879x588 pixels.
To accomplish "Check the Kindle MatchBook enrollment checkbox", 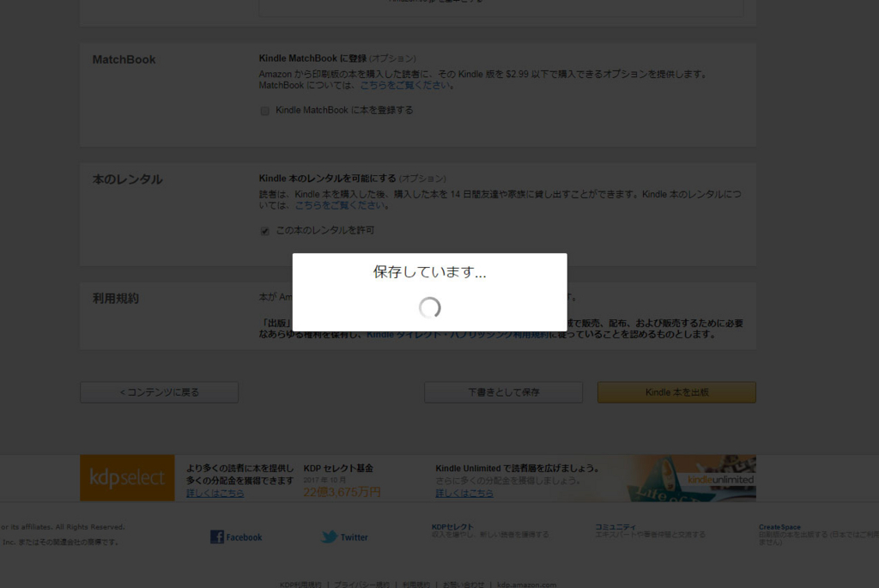I will [x=264, y=111].
